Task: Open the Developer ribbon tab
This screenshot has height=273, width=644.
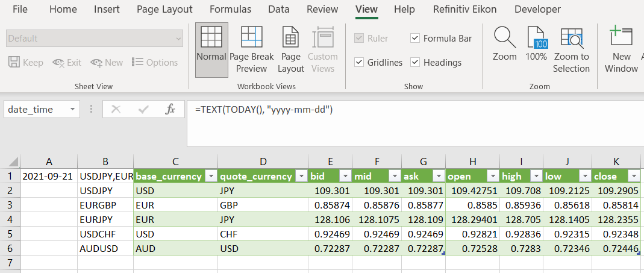Action: point(537,9)
